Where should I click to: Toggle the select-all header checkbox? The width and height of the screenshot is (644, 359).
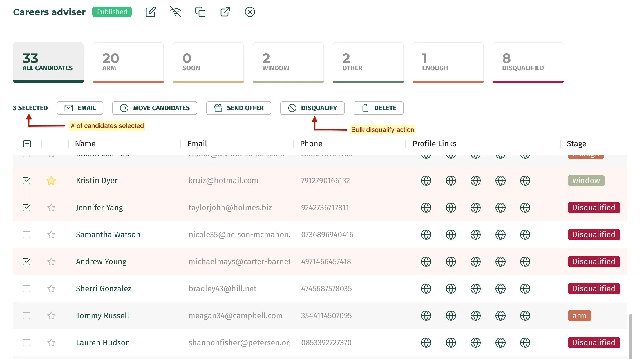[x=27, y=144]
